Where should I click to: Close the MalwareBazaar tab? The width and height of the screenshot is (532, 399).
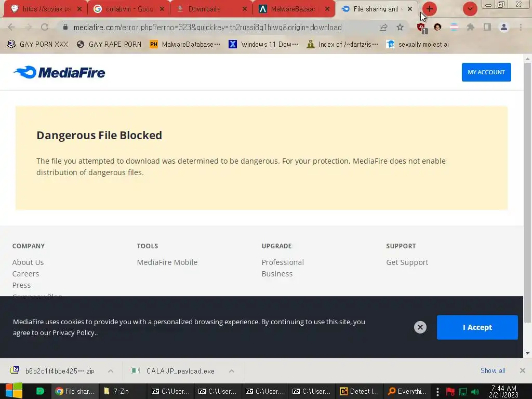[327, 9]
